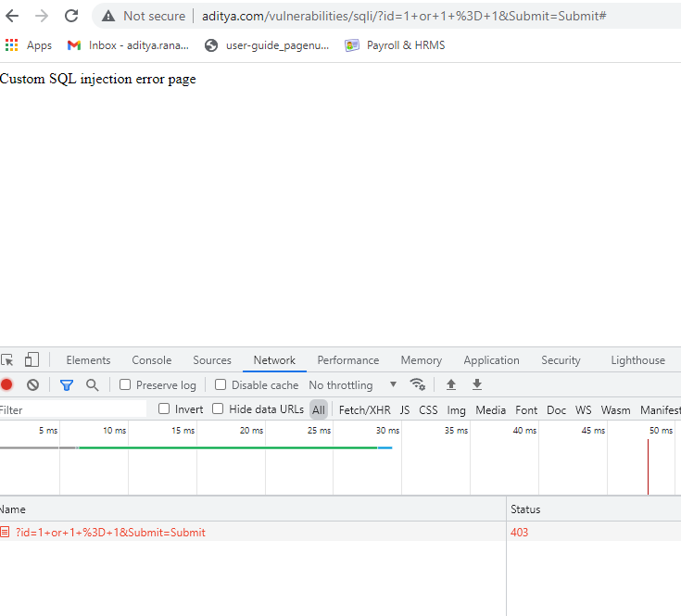Check the Hide data URLs checkbox

pyautogui.click(x=218, y=409)
